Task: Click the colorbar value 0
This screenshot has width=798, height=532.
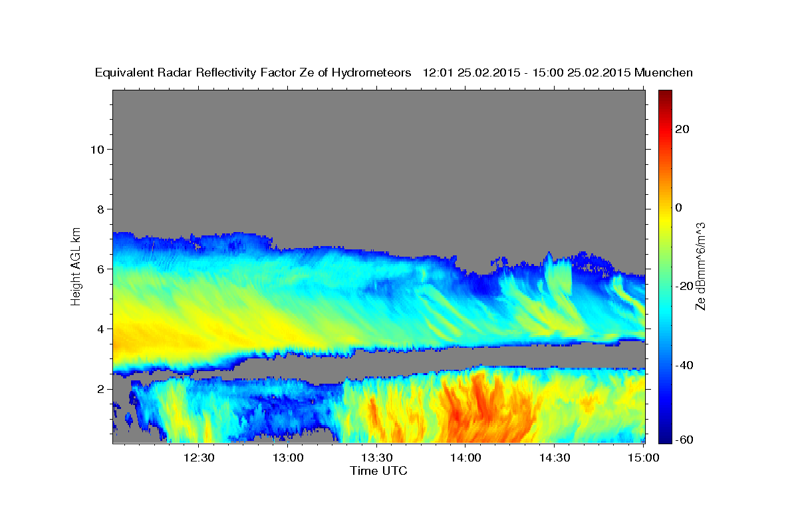Action: [679, 207]
